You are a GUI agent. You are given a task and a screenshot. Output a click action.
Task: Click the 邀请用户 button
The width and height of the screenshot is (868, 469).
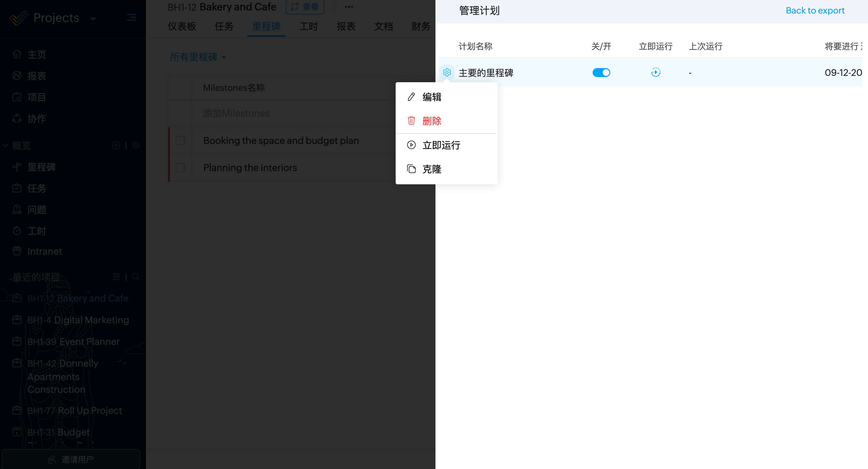pos(71,459)
